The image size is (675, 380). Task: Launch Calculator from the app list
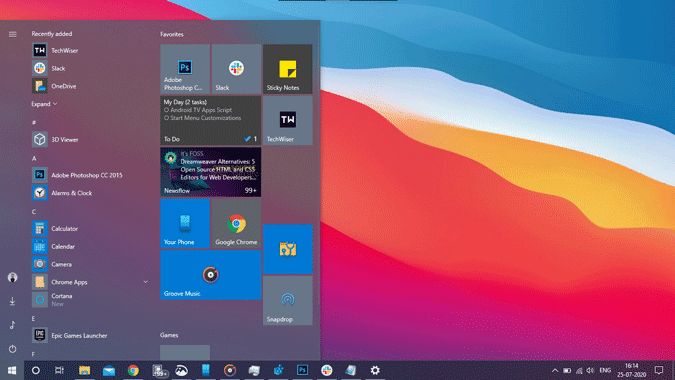pyautogui.click(x=90, y=229)
